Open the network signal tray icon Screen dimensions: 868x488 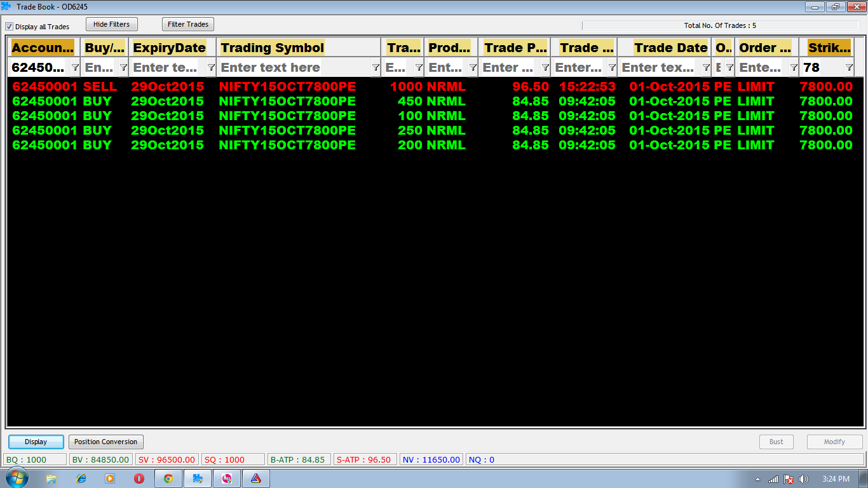tap(773, 479)
